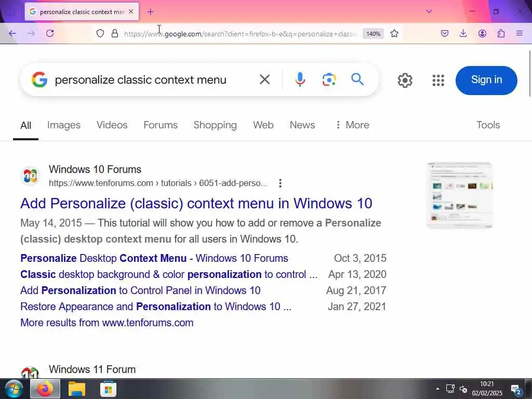Click the address bar URL
The image size is (532, 399).
click(241, 34)
